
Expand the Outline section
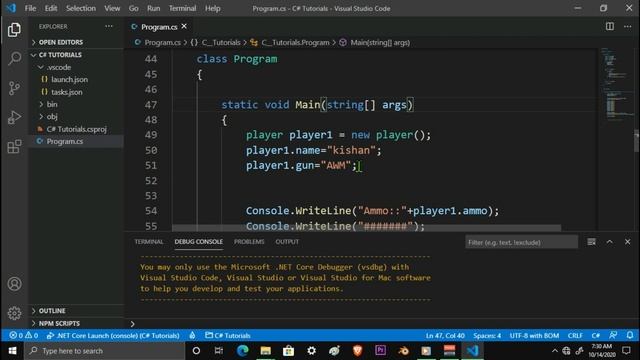[76, 311]
